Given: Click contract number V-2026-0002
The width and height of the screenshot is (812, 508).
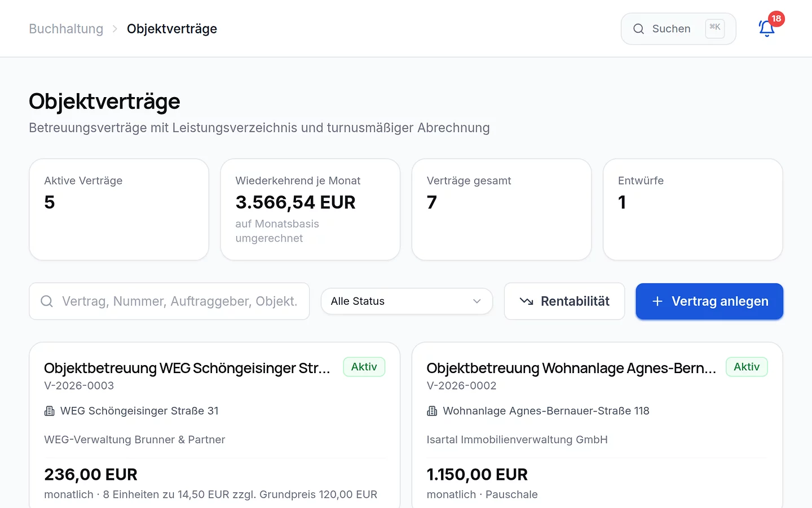Looking at the screenshot, I should [x=462, y=386].
